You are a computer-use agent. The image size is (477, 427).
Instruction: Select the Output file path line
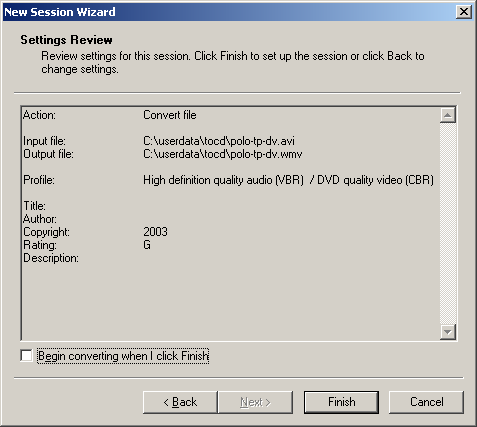coord(163,154)
